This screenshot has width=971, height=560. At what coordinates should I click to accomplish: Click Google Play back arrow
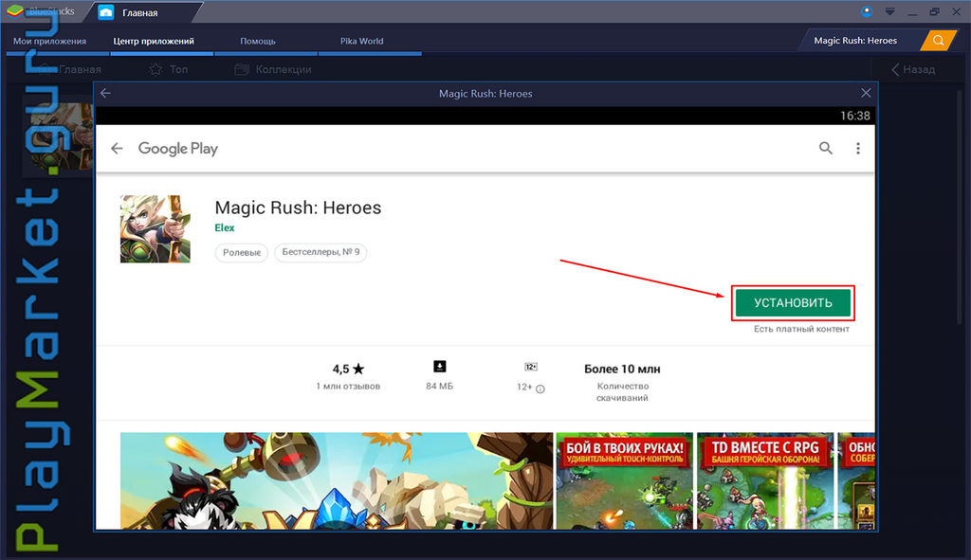point(117,149)
